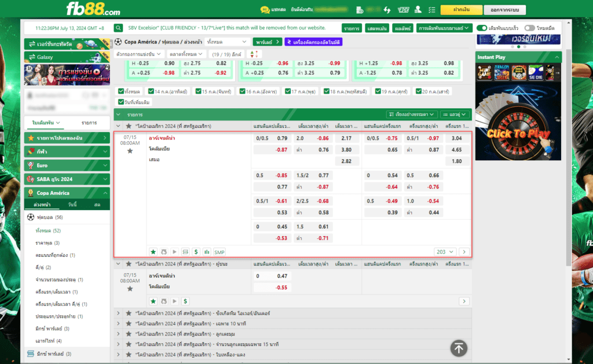Expand the Copa America corners (ลูกเตะมุม) row
Image resolution: width=593 pixels, height=364 pixels.
point(293,334)
